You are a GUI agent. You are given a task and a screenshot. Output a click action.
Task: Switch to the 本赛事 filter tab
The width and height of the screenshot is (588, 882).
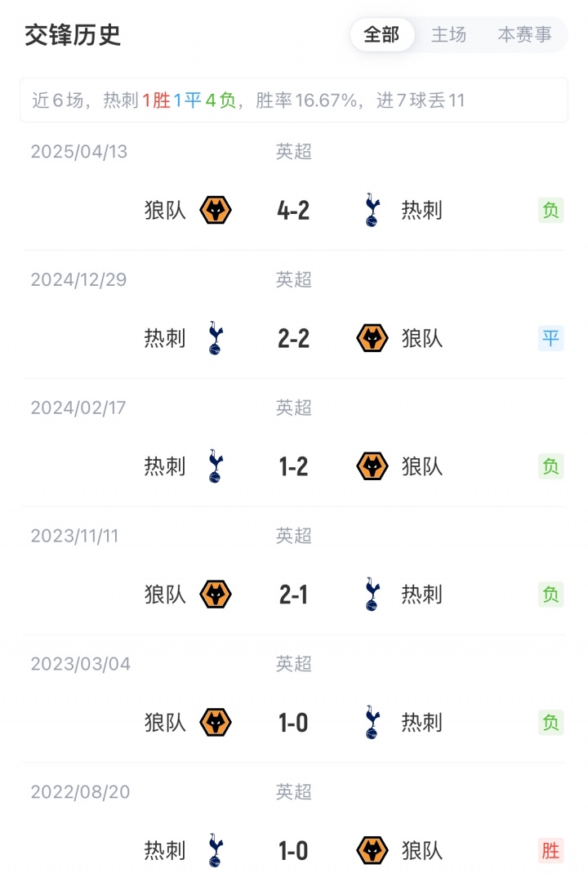tap(524, 35)
